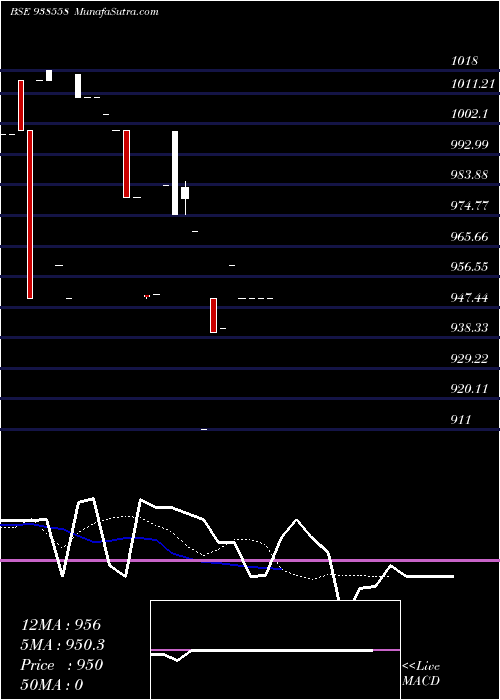Select the 1011.21 price label

tap(473, 83)
